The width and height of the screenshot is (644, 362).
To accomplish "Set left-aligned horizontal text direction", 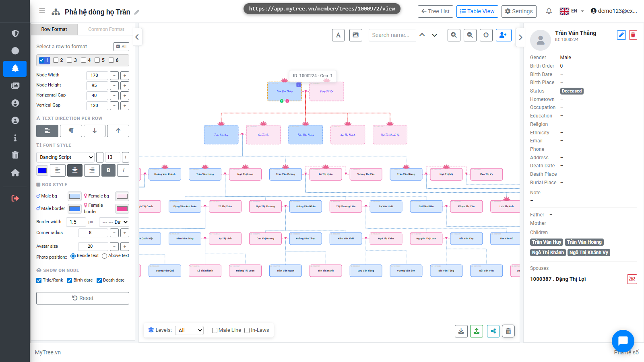I will pyautogui.click(x=47, y=131).
